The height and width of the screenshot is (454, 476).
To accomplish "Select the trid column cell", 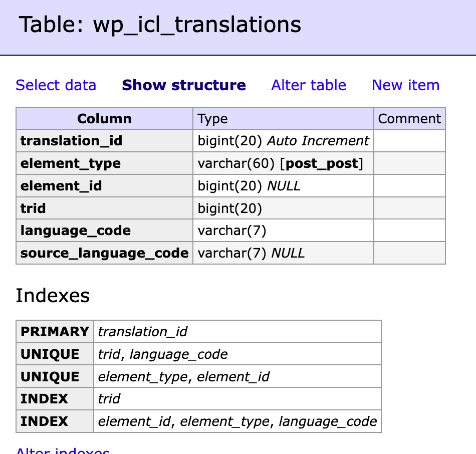I will tap(104, 208).
